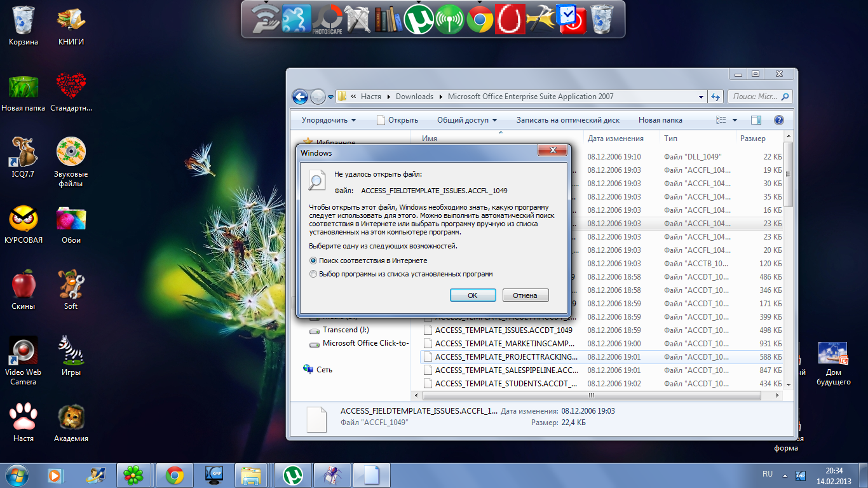
Task: Click the RU language indicator
Action: point(768,474)
